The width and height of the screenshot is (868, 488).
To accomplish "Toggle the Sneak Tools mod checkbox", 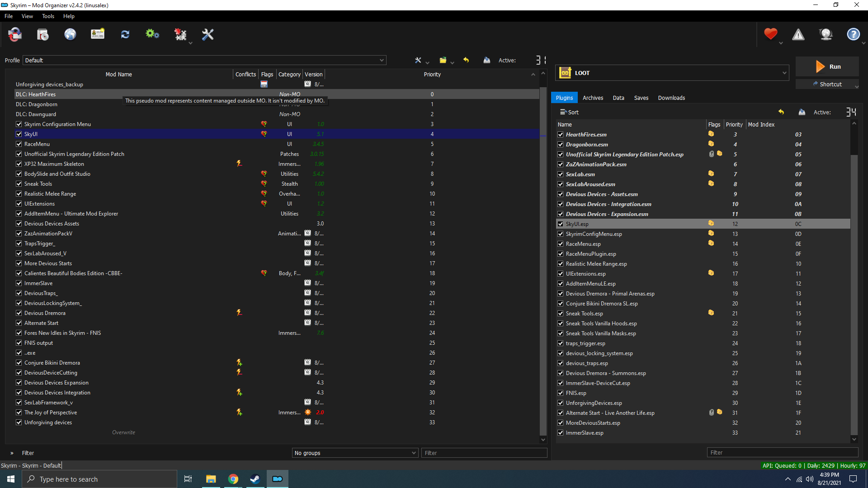I will pos(19,184).
